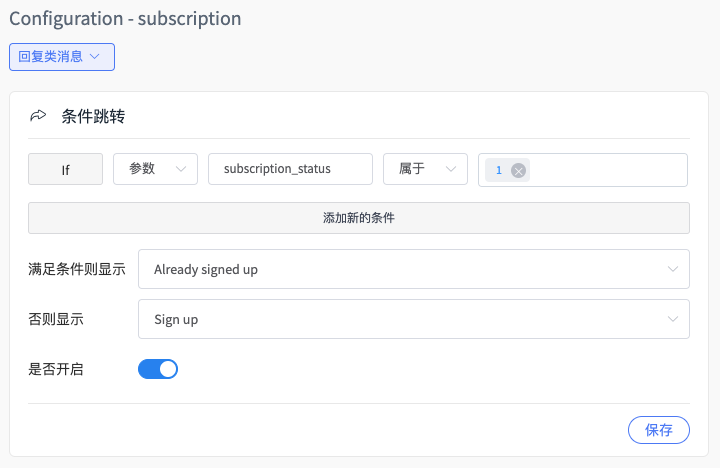Click the If condition button
720x468 pixels.
pos(66,169)
